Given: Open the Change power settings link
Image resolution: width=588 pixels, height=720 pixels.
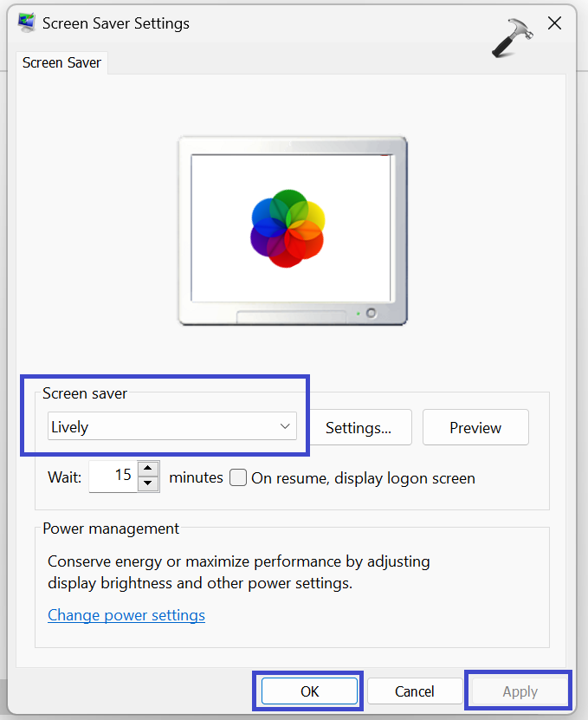Looking at the screenshot, I should tap(126, 615).
